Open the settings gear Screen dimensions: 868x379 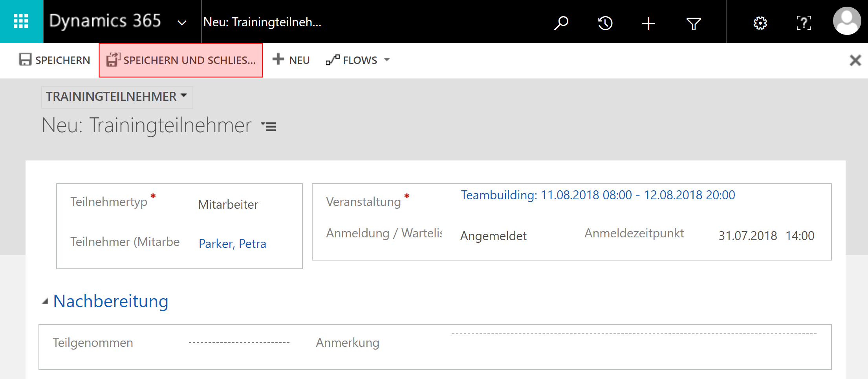click(x=760, y=23)
